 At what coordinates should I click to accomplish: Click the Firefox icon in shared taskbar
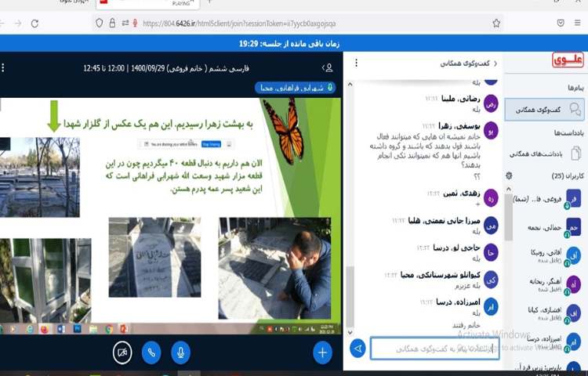44,329
